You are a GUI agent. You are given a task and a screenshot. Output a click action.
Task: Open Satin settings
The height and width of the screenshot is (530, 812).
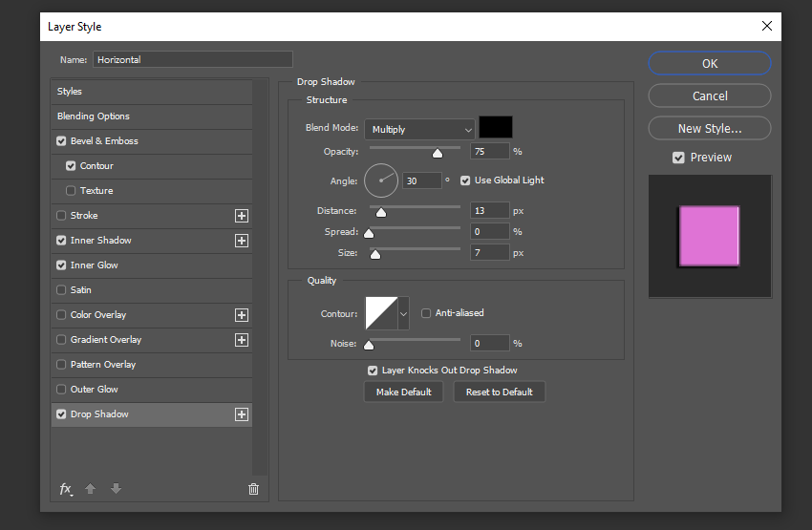point(81,290)
